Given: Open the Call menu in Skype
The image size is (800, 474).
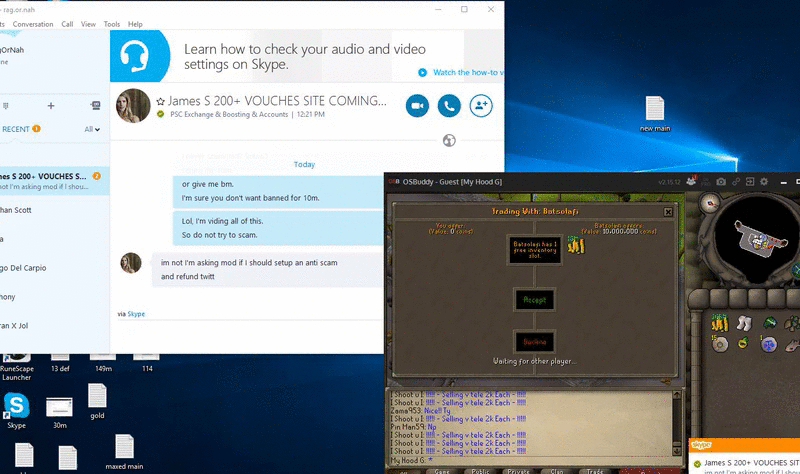Looking at the screenshot, I should pyautogui.click(x=67, y=24).
